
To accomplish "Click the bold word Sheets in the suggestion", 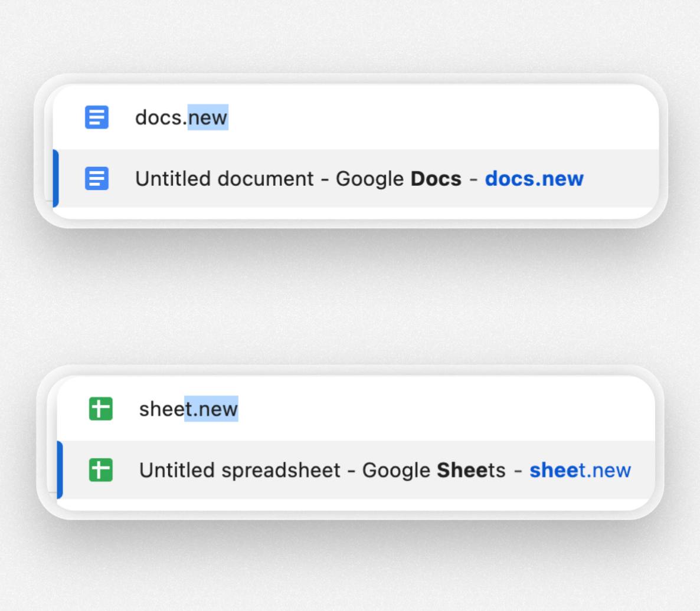I will pos(473,470).
